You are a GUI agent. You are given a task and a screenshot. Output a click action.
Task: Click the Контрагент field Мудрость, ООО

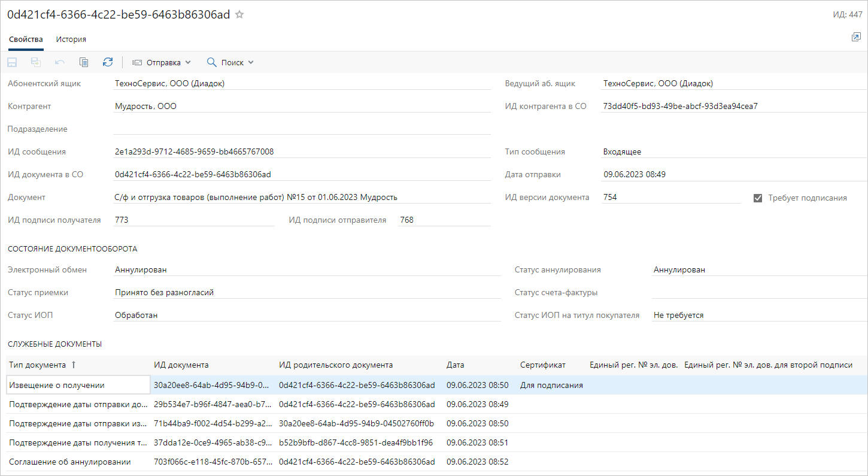tap(302, 107)
